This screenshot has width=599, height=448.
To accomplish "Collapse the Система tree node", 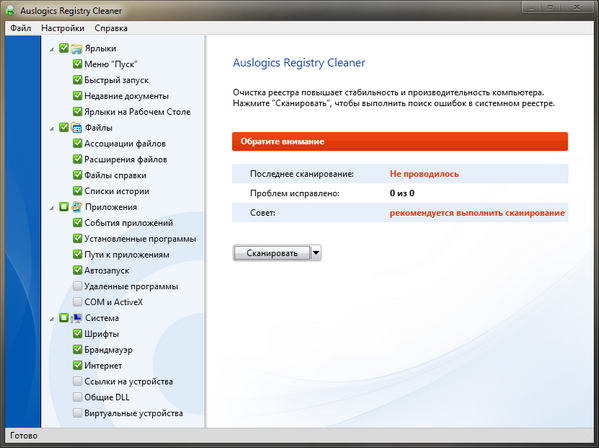I will 52,319.
